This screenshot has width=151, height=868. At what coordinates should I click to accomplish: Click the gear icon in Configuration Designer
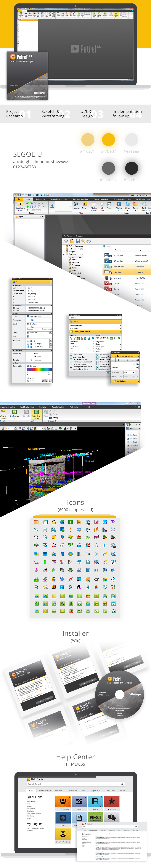[66, 241]
